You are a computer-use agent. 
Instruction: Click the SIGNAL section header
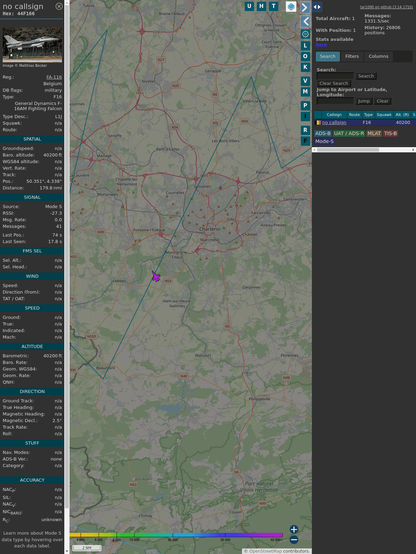(32, 198)
